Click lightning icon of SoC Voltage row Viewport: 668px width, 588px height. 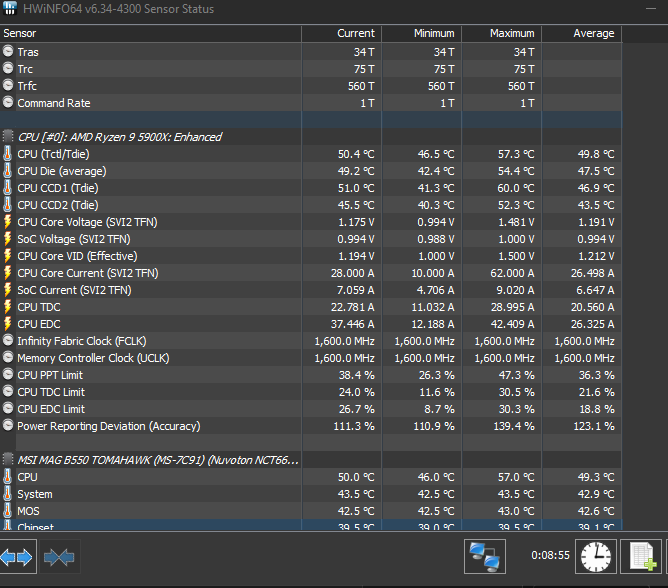pyautogui.click(x=7, y=239)
